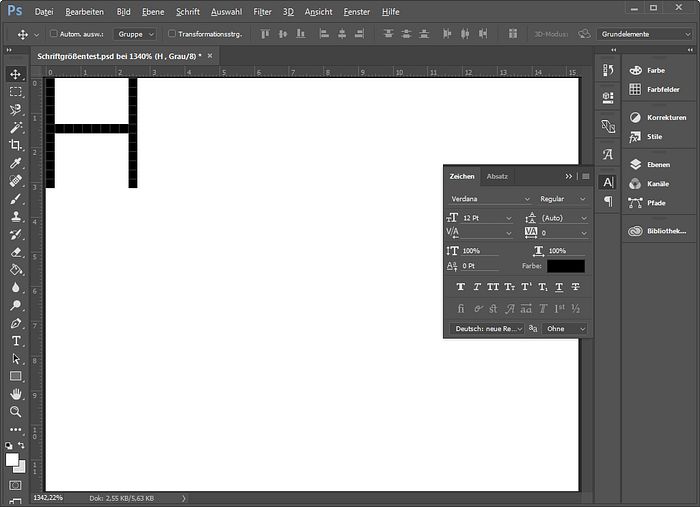Open the Ebenen panel

point(659,165)
